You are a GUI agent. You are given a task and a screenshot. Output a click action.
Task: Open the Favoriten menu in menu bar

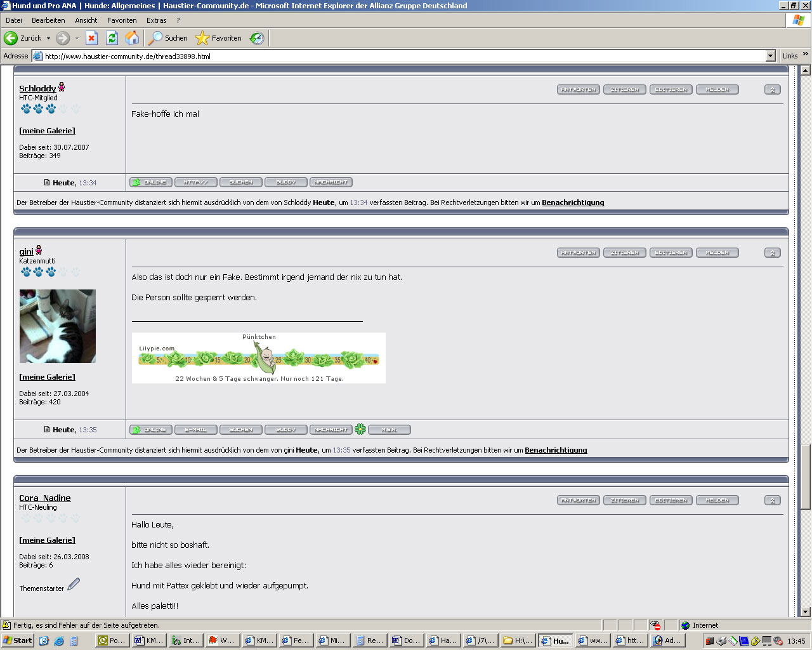[122, 20]
